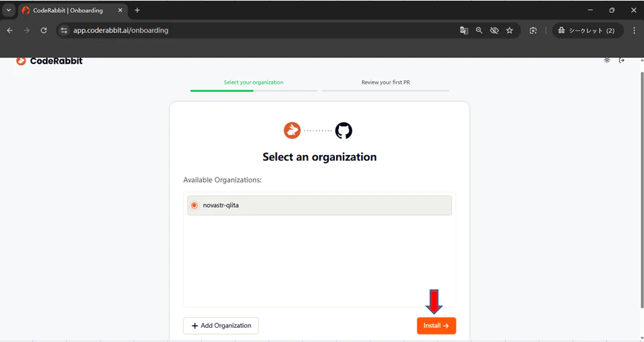Click the incognito profile indicator

[x=587, y=30]
